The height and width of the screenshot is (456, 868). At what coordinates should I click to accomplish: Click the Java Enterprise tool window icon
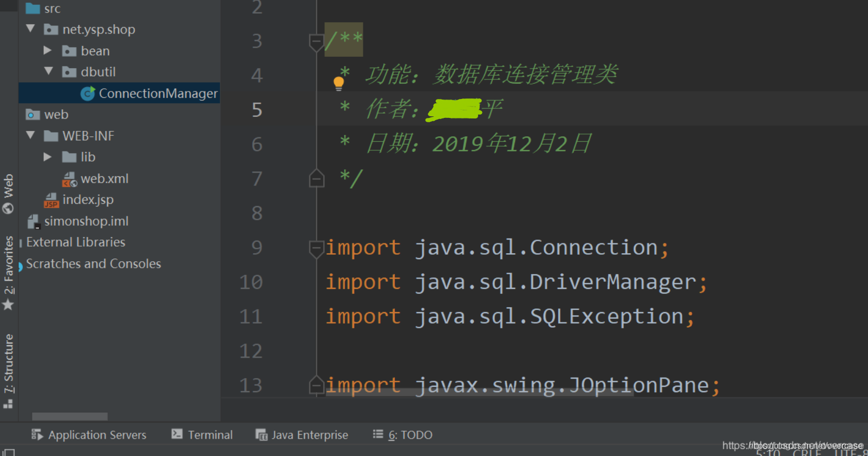[262, 435]
